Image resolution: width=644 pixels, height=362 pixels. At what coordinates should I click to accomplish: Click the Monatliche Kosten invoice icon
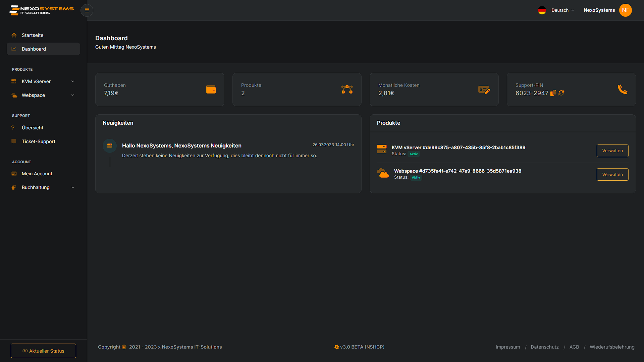484,89
